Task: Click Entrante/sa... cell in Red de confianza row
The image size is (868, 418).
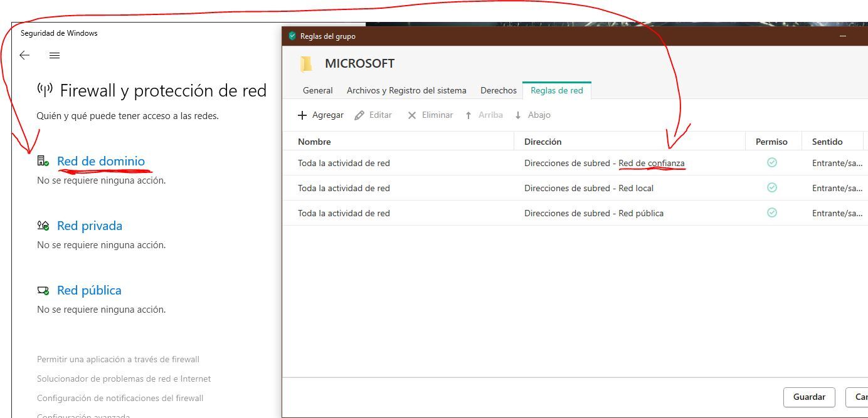Action: coord(837,163)
